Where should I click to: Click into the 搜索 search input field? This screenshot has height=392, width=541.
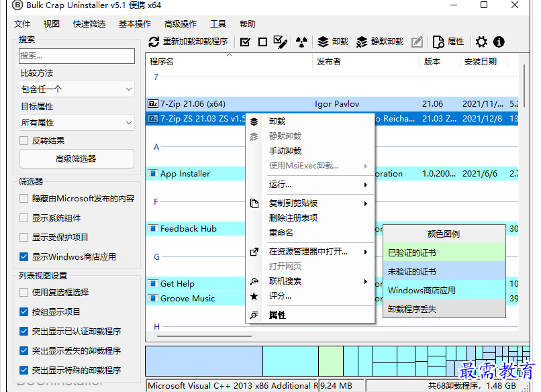[77, 56]
